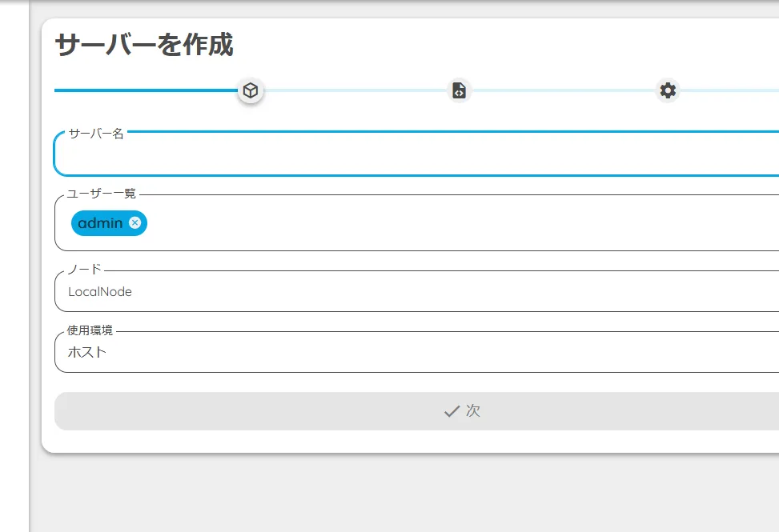The image size is (779, 532).
Task: Click the checkmark icon beside 次
Action: pyautogui.click(x=452, y=411)
